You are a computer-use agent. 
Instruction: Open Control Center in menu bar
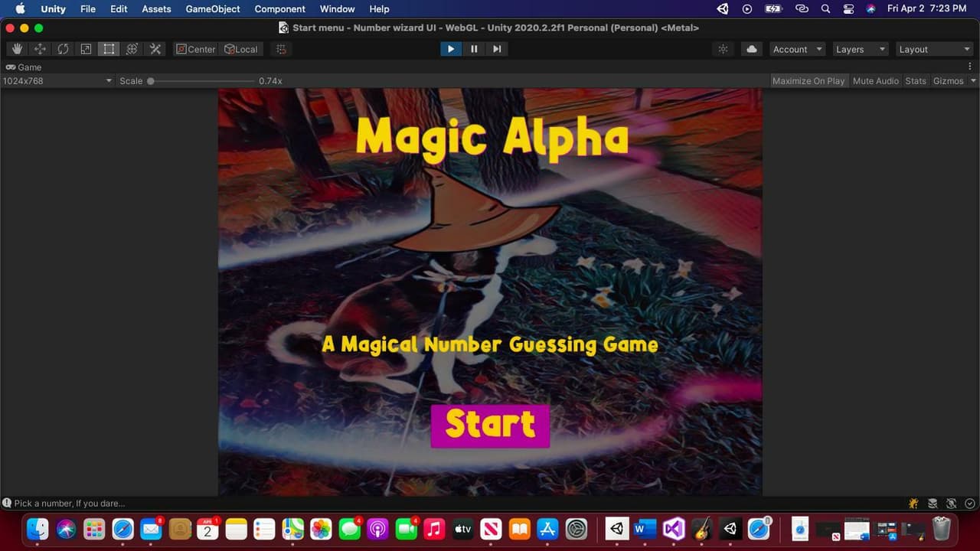(848, 9)
